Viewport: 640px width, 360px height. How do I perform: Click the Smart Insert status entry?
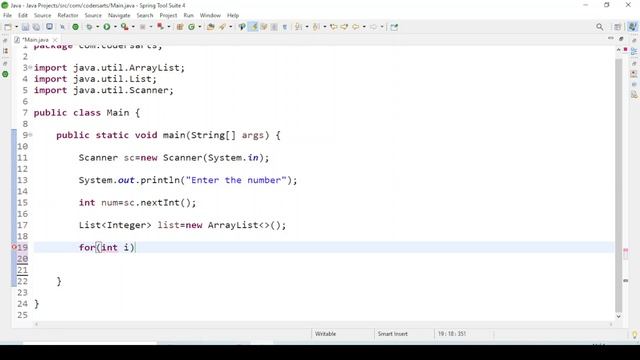pyautogui.click(x=393, y=334)
